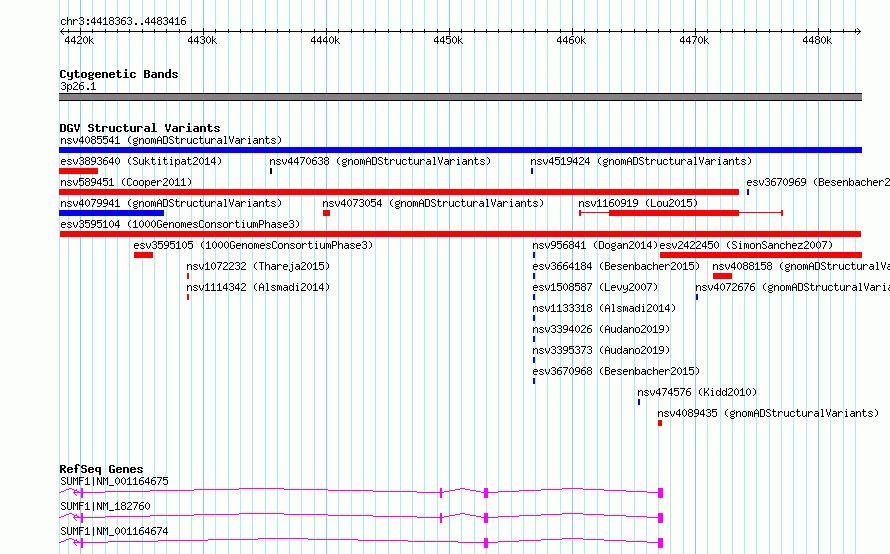Select the nsv589451 Cooper2011 label
The image size is (890, 554).
point(126,182)
